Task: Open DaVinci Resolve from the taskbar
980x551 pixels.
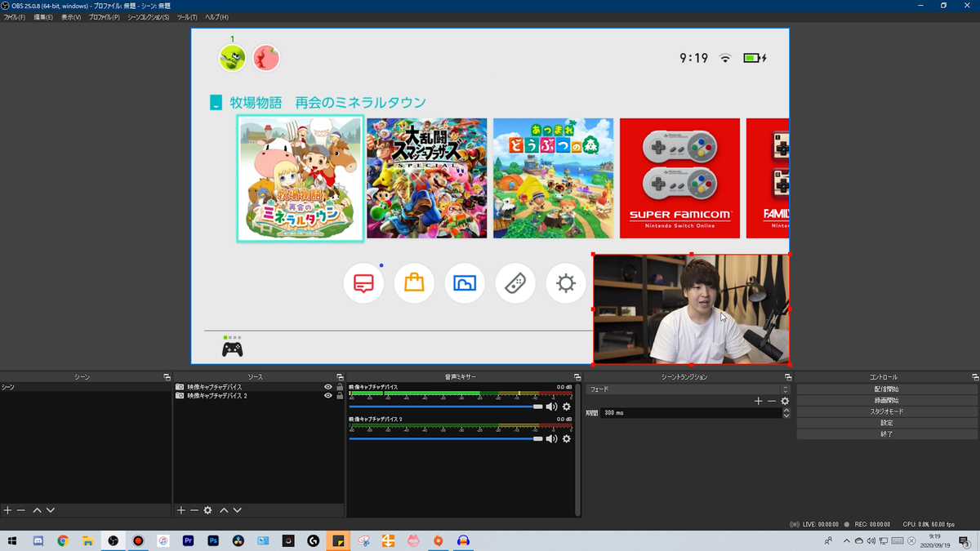Action: [x=238, y=540]
